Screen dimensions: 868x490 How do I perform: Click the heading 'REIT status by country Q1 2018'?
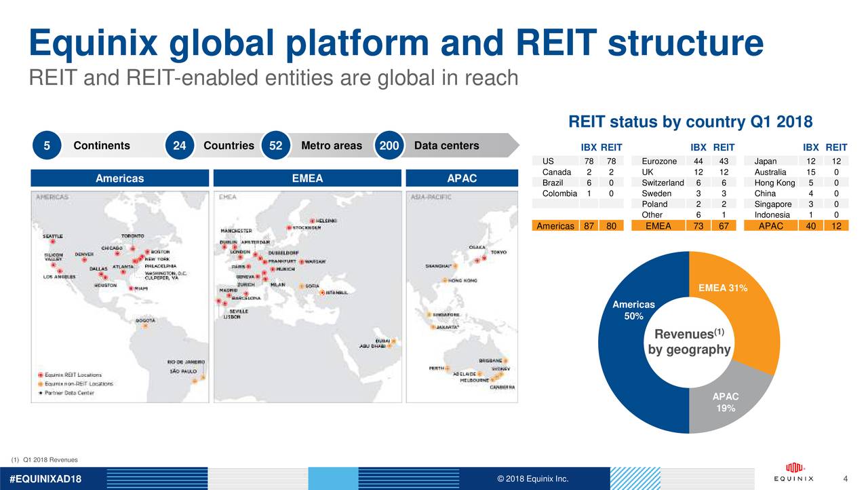coord(690,122)
